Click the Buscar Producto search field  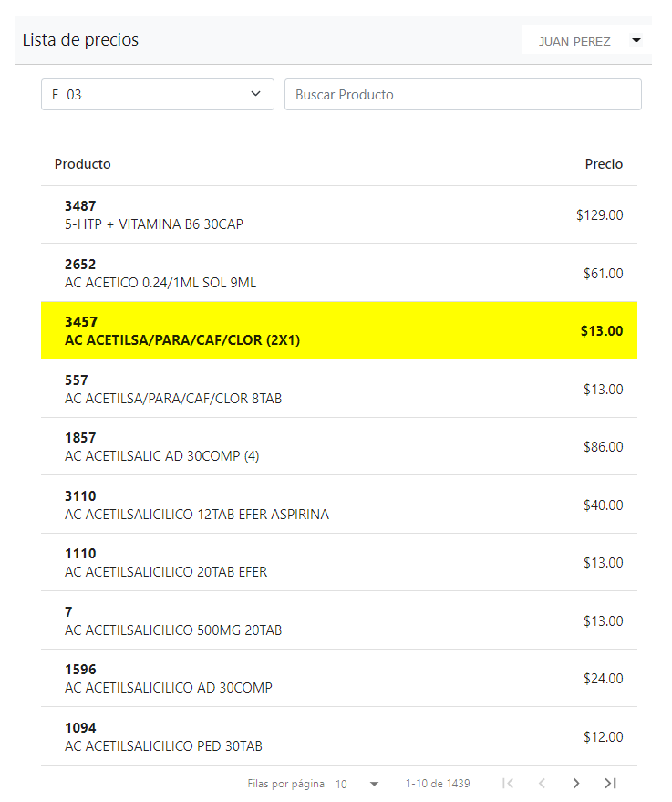click(462, 94)
